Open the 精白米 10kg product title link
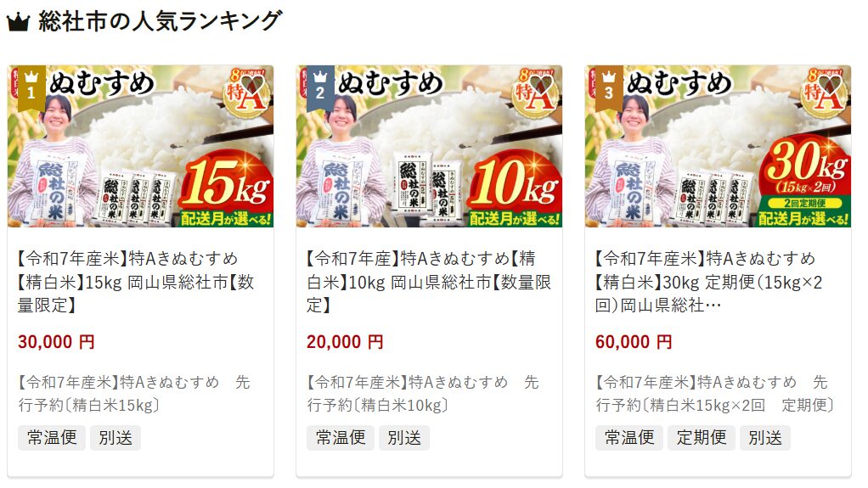The image size is (868, 488). [x=429, y=282]
